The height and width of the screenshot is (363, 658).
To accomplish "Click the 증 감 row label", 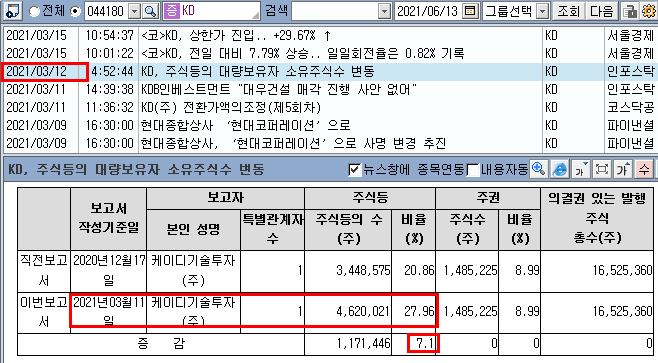I will [x=161, y=344].
